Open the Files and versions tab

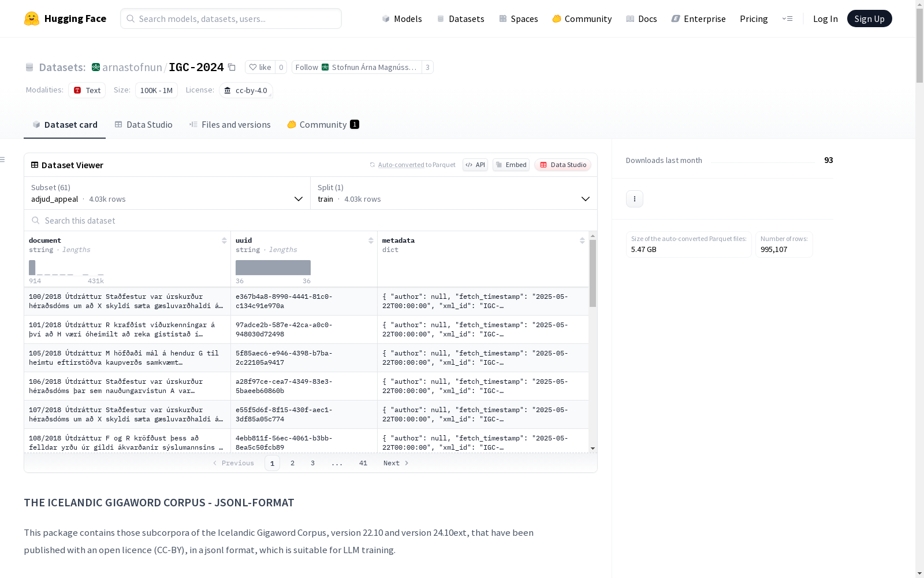pos(230,125)
